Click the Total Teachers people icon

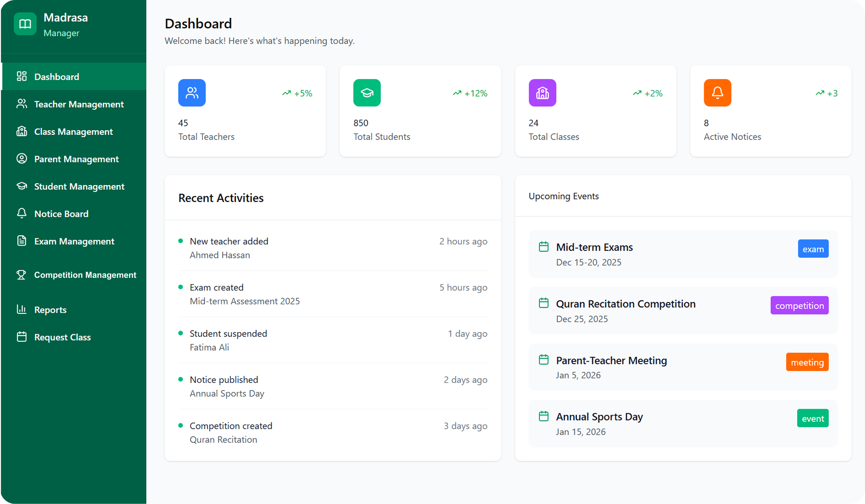point(192,93)
